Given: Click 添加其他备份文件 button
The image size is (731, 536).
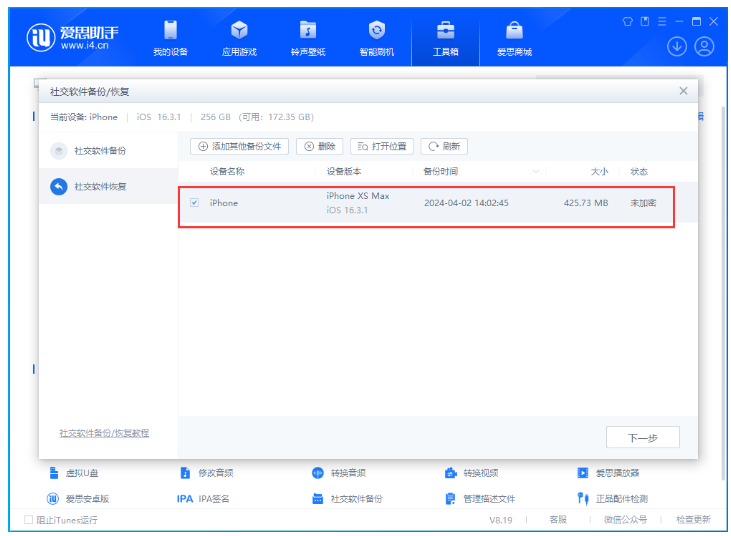Looking at the screenshot, I should pos(239,146).
